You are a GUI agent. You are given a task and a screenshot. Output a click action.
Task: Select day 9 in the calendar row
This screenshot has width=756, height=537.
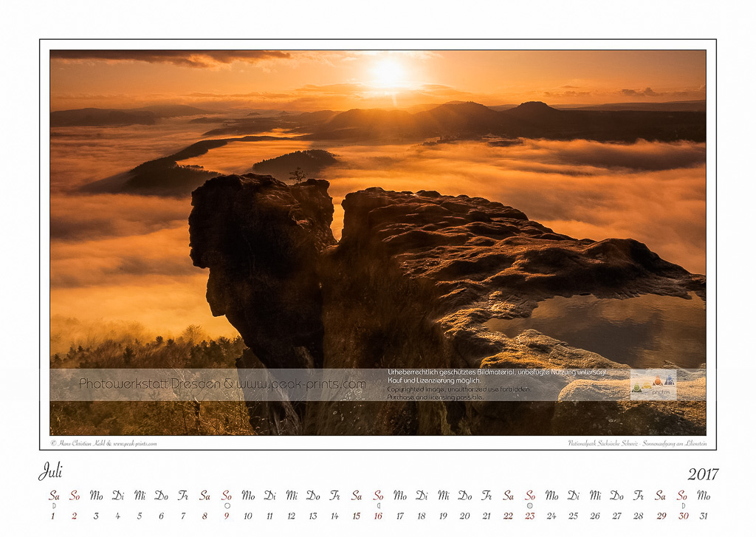(226, 516)
